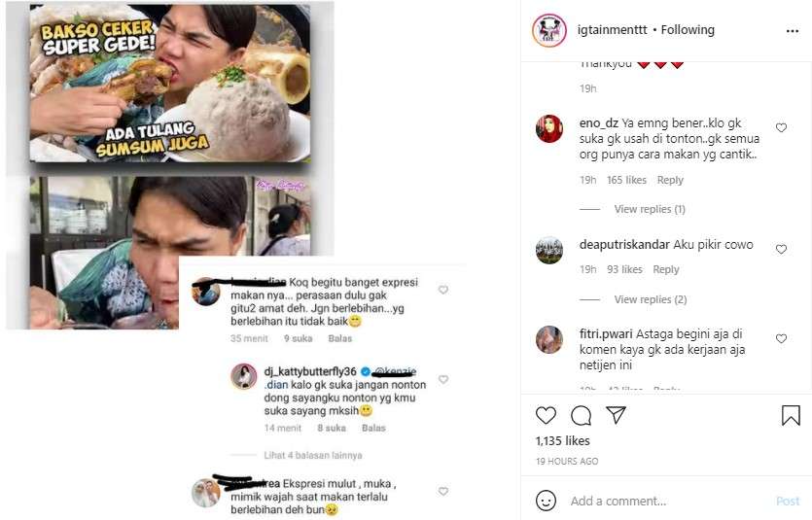The width and height of the screenshot is (812, 520).
Task: Share the post via paper plane icon
Action: coord(616,416)
